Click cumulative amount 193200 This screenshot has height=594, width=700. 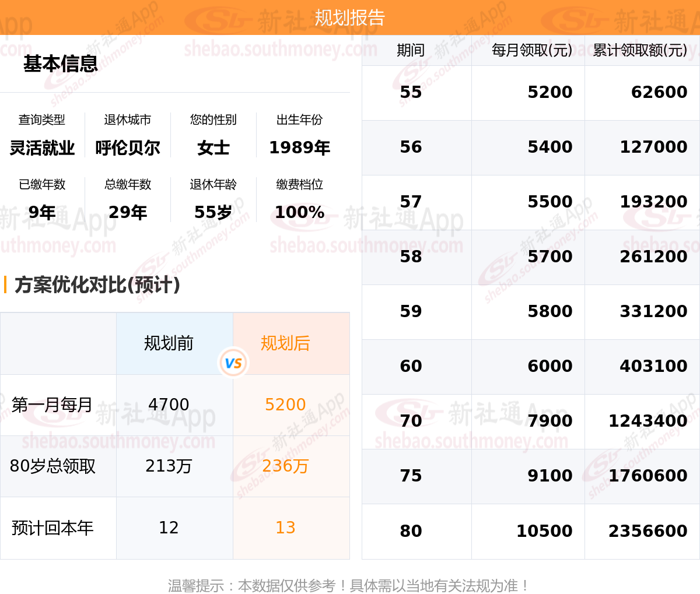pyautogui.click(x=653, y=202)
